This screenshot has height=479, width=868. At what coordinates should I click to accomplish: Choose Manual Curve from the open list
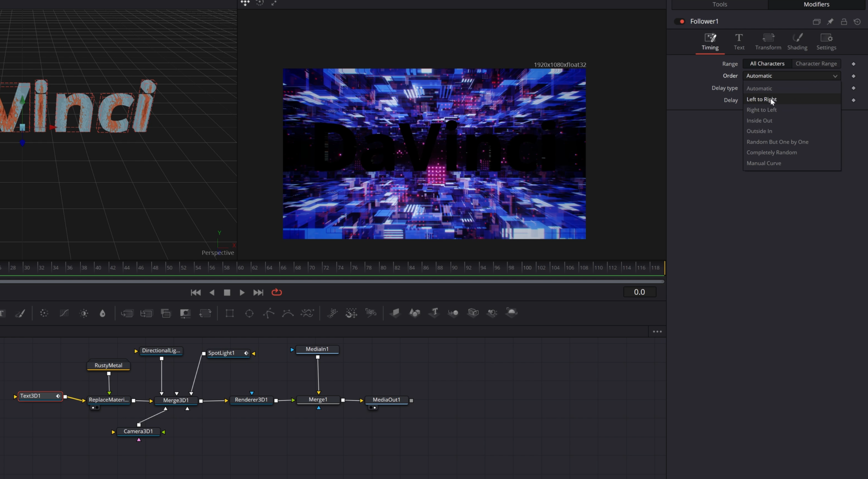[x=764, y=163]
